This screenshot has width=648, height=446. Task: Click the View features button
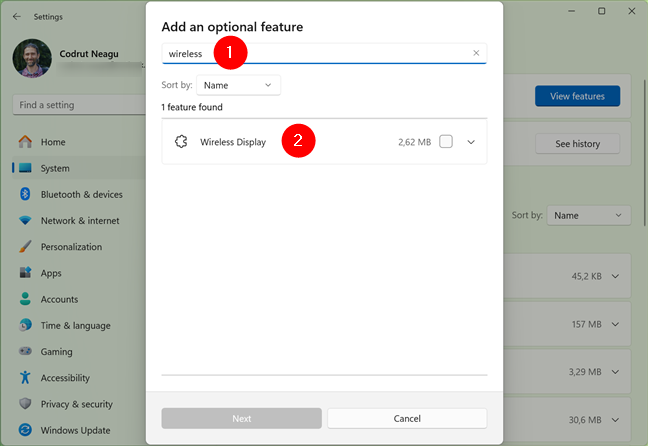(577, 96)
